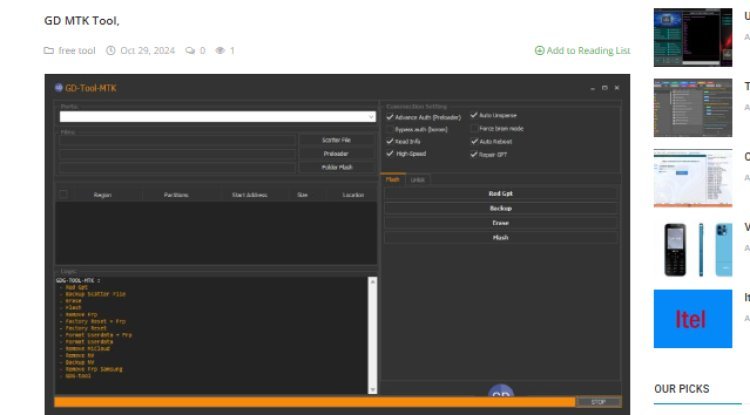Image resolution: width=750 pixels, height=415 pixels.
Task: Open the second sidebar thumbnail with colorful toolbar
Action: point(693,108)
